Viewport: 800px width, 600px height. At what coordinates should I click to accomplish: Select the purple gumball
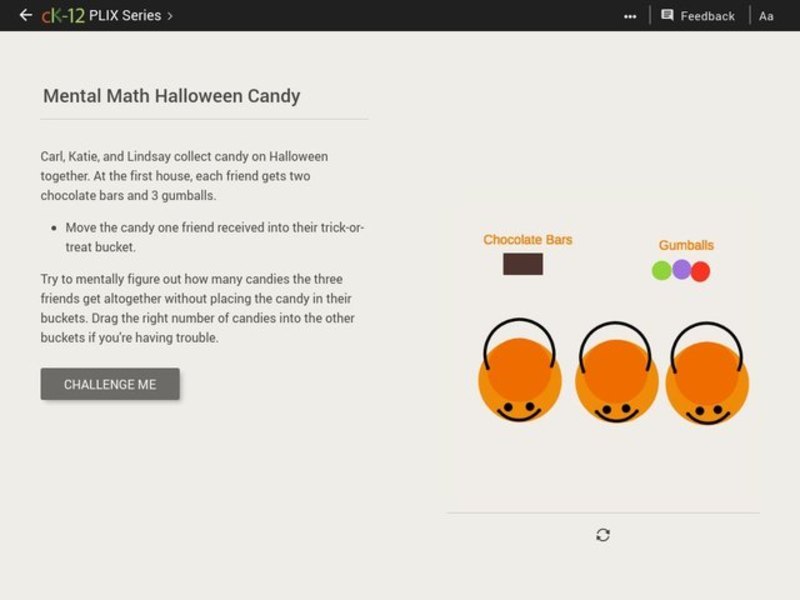click(680, 270)
